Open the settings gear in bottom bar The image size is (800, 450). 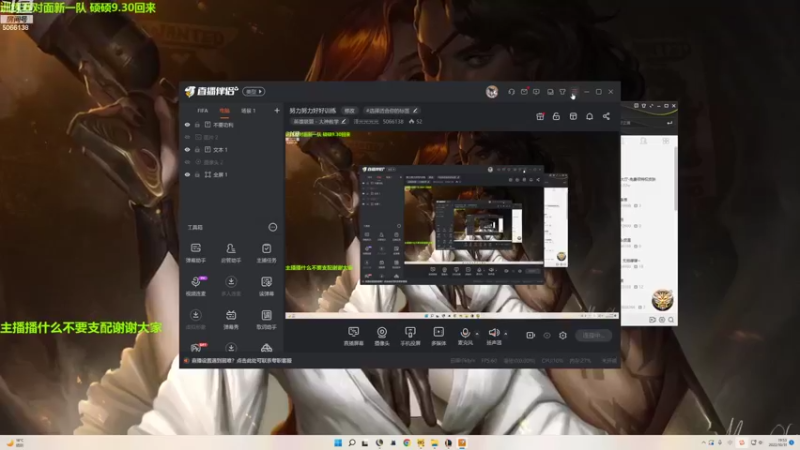tap(563, 335)
